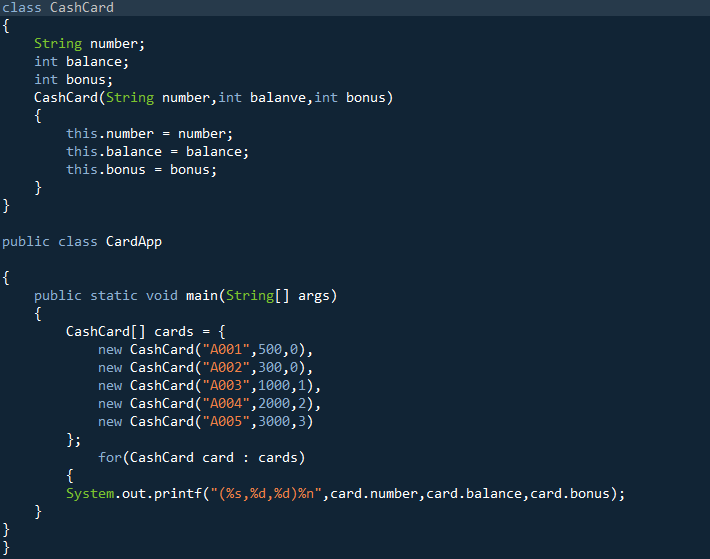Click the 'CashCard[] cards = {' line
Image resolution: width=710 pixels, height=559 pixels.
click(145, 332)
